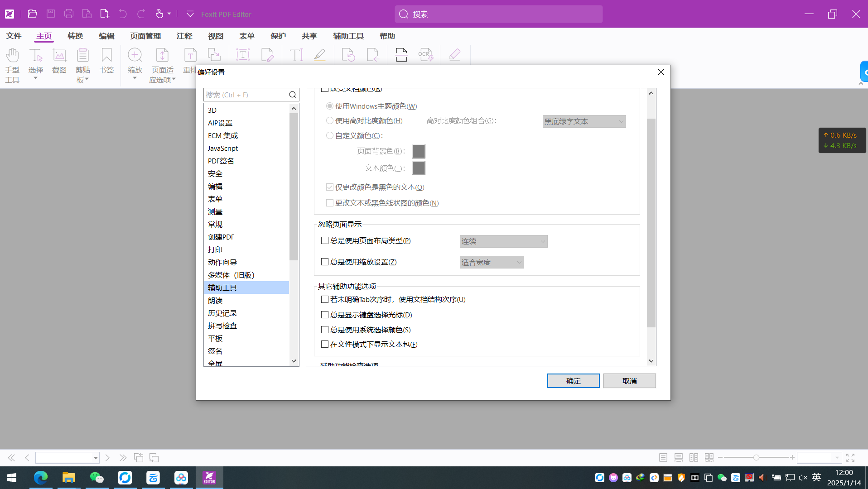The height and width of the screenshot is (489, 868).
Task: Click the OCR tool icon in ribbon
Action: [426, 55]
